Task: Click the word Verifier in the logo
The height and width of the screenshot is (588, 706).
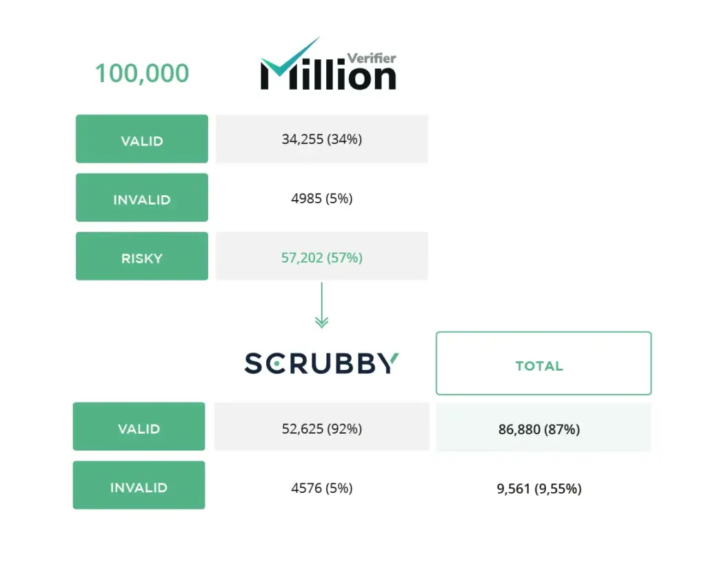Action: [372, 58]
